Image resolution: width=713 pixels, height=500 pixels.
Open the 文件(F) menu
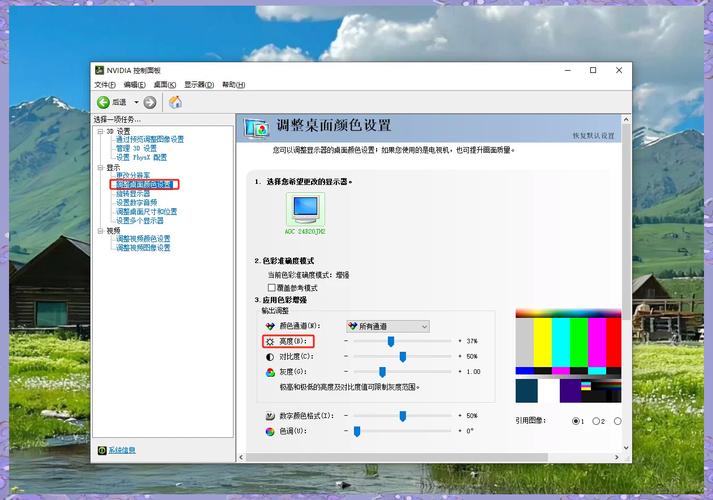pyautogui.click(x=105, y=85)
